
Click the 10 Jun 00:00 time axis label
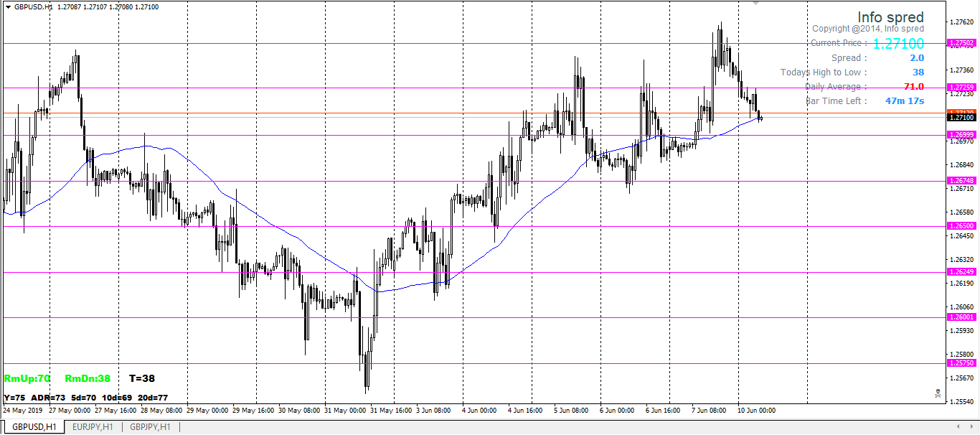click(757, 411)
